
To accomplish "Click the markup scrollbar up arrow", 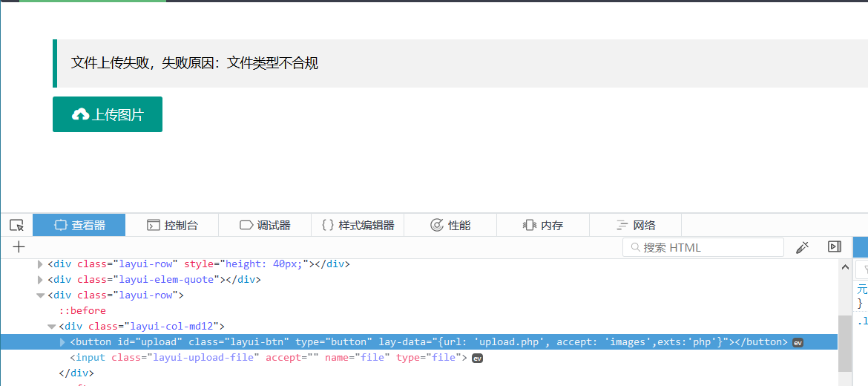I will pyautogui.click(x=845, y=267).
